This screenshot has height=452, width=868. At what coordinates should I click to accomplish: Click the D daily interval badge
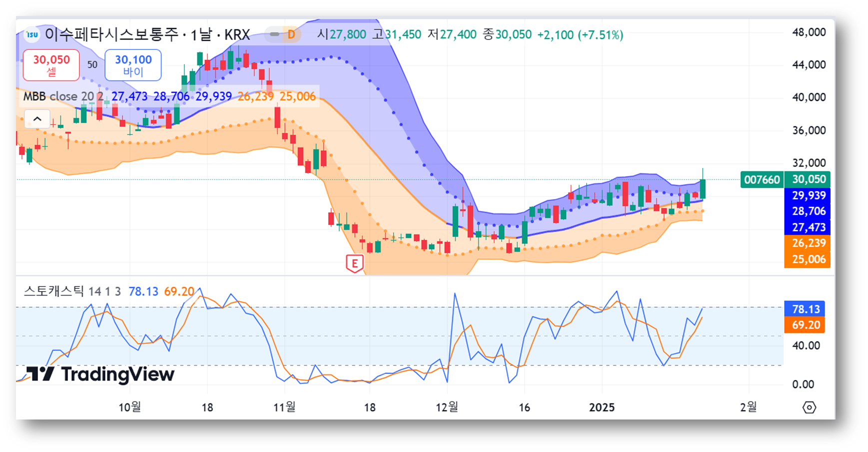[291, 34]
